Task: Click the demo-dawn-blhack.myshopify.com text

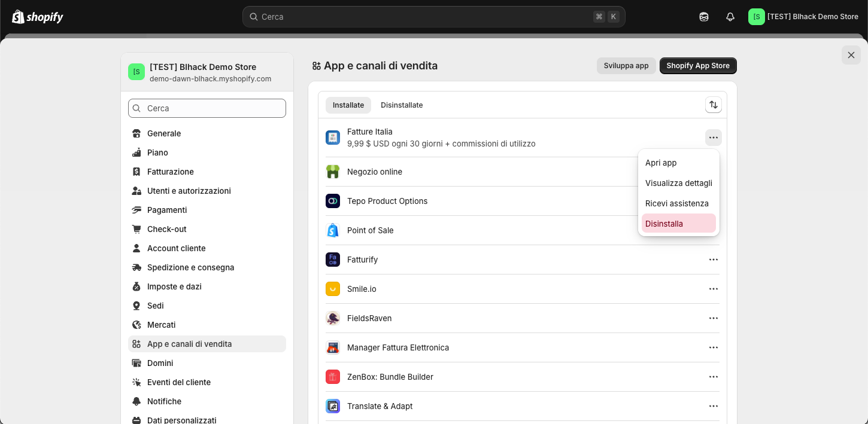Action: pos(210,79)
